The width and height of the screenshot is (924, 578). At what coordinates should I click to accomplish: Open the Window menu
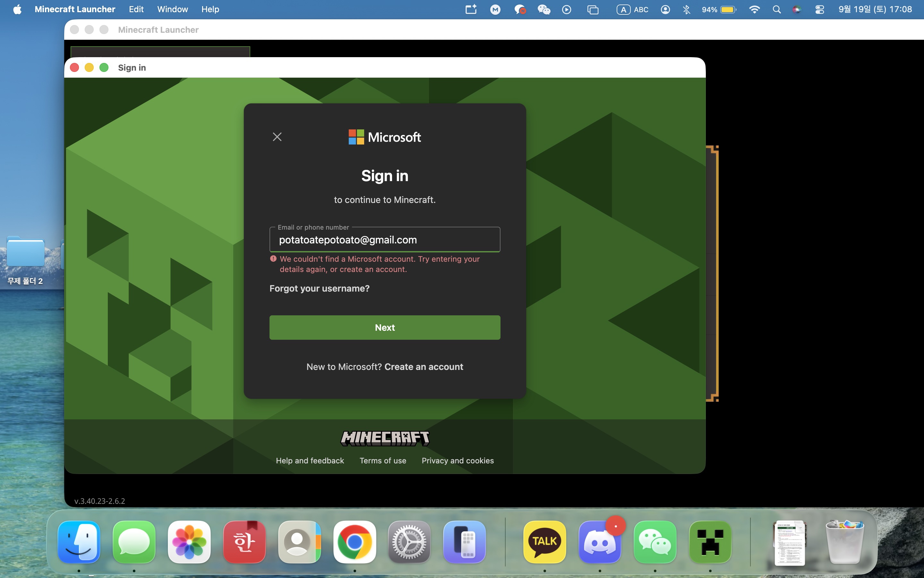click(x=173, y=9)
